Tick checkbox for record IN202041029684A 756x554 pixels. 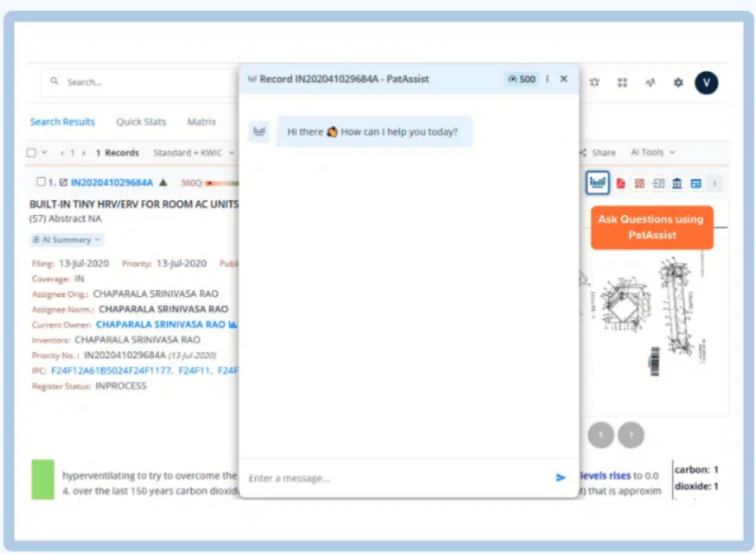[x=41, y=182]
